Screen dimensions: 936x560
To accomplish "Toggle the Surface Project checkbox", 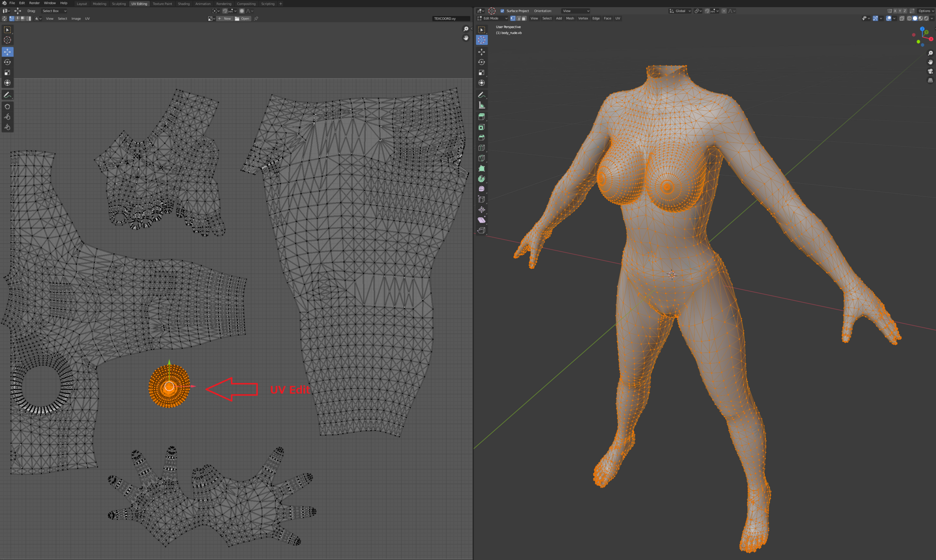I will pos(502,11).
